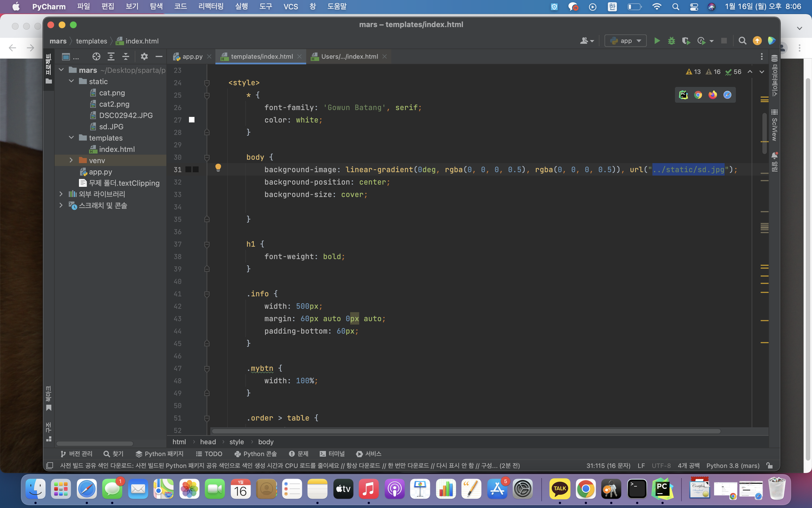Expand the venv folder

click(x=71, y=160)
